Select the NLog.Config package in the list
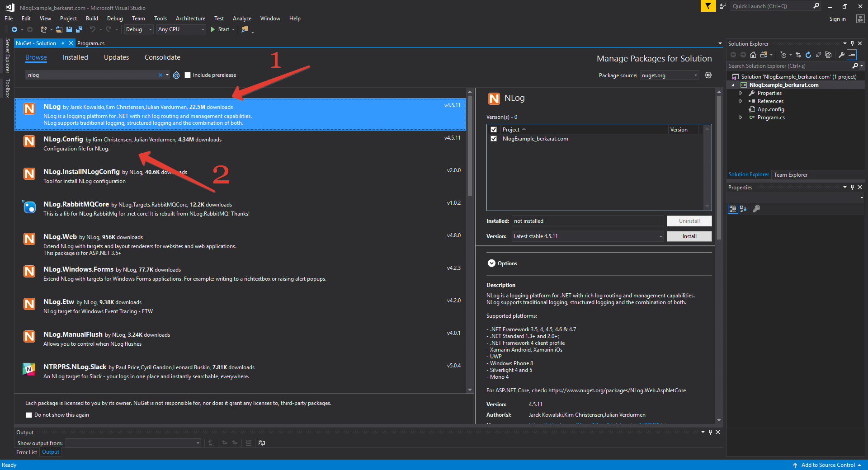 pos(240,147)
